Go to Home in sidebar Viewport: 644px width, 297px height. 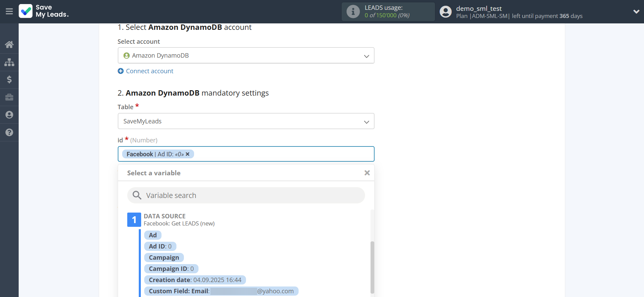pyautogui.click(x=9, y=44)
